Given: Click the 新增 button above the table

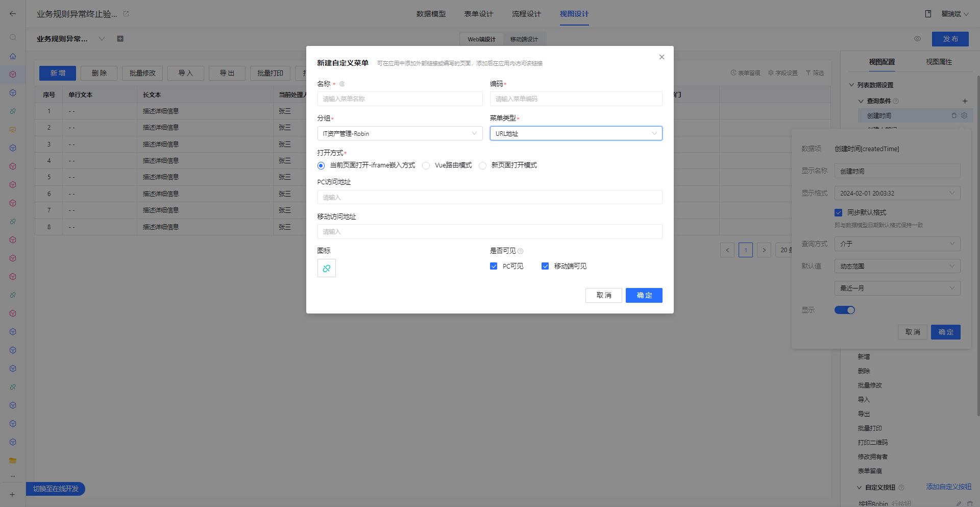Looking at the screenshot, I should [x=58, y=73].
